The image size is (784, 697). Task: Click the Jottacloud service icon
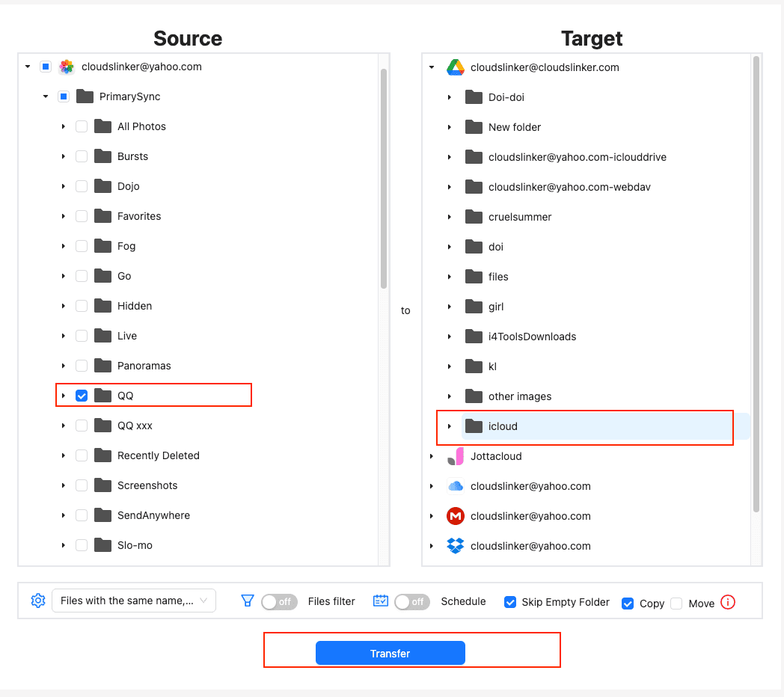(x=456, y=456)
